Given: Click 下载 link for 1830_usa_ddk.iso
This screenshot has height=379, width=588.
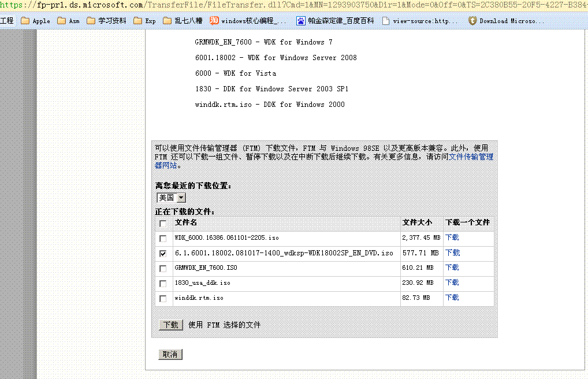Looking at the screenshot, I should coord(452,283).
